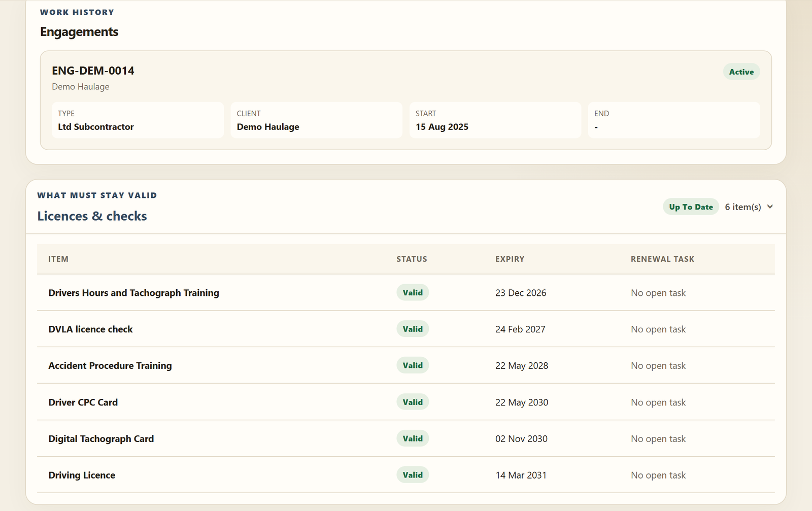812x511 pixels.
Task: Collapse the Licences & checks chevron
Action: tap(770, 207)
